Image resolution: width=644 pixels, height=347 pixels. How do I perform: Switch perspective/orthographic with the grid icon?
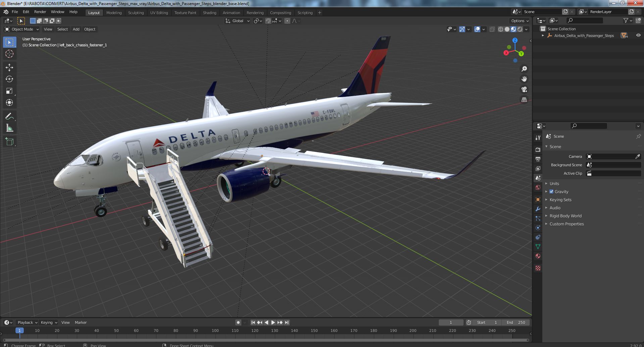click(x=524, y=99)
